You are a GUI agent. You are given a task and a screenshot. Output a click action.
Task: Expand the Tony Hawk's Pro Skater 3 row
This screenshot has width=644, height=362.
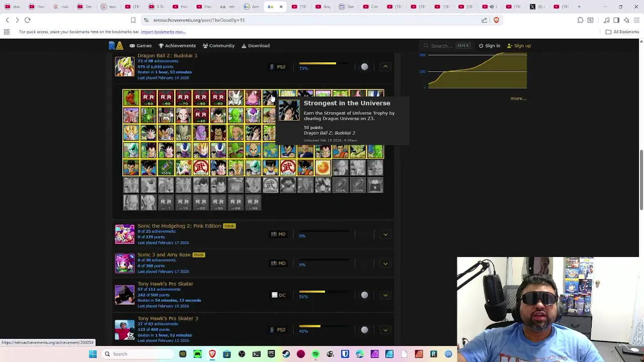tap(385, 330)
